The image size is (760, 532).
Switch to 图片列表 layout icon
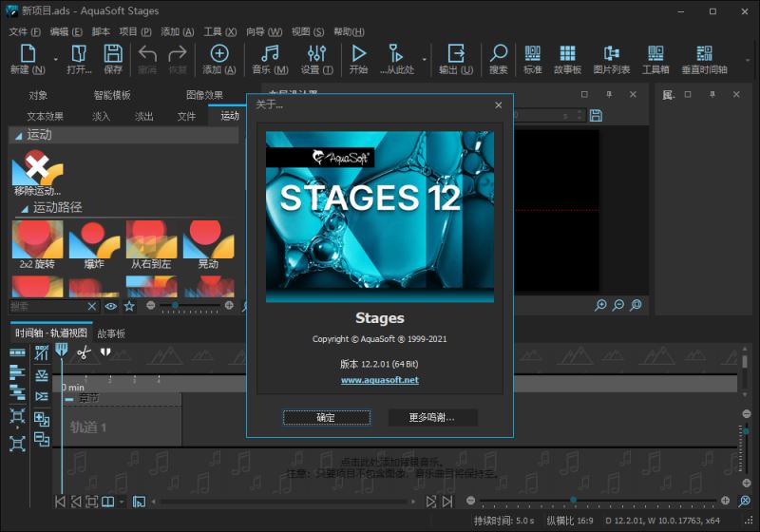click(x=611, y=53)
